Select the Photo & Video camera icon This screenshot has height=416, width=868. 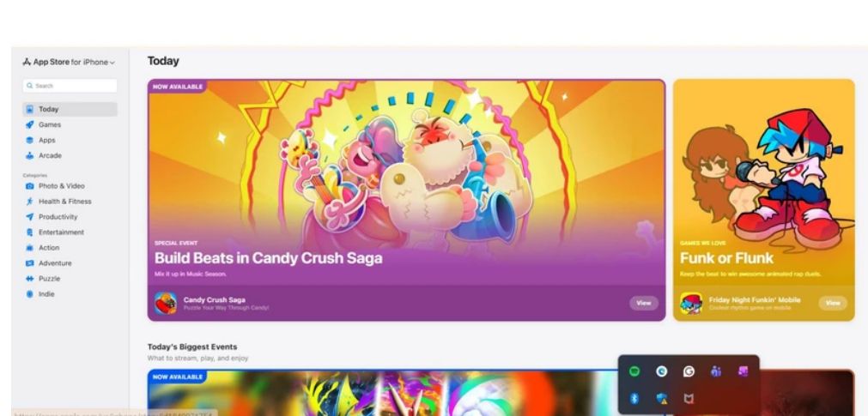click(30, 186)
